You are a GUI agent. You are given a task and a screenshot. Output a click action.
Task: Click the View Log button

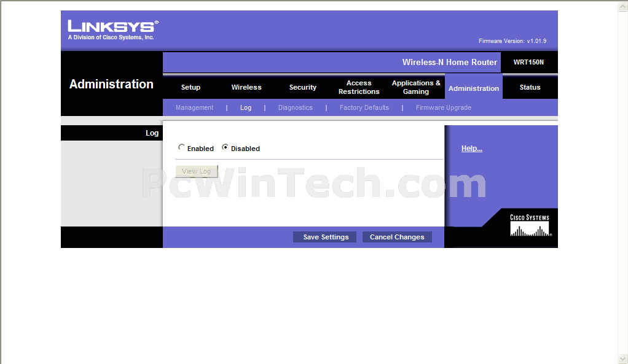[x=197, y=171]
